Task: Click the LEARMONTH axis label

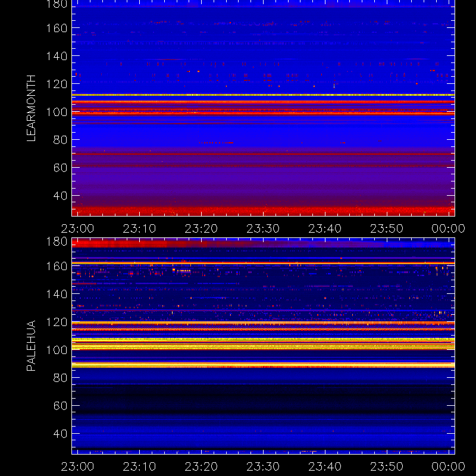Action: 32,108
